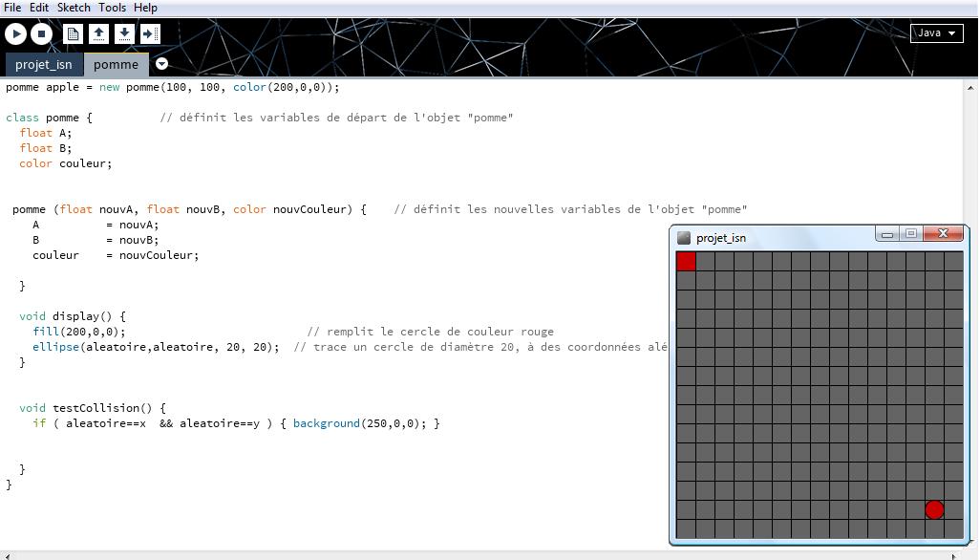Open the Sketch menu

click(74, 8)
